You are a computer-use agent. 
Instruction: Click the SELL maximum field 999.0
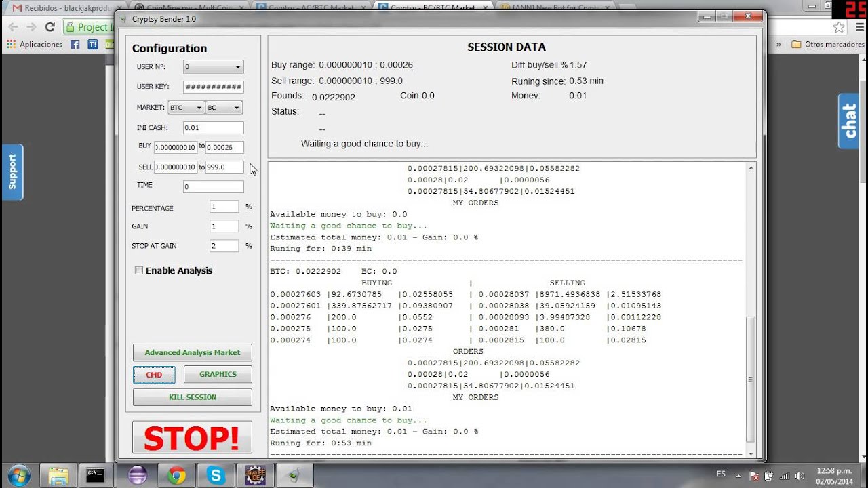click(x=224, y=167)
